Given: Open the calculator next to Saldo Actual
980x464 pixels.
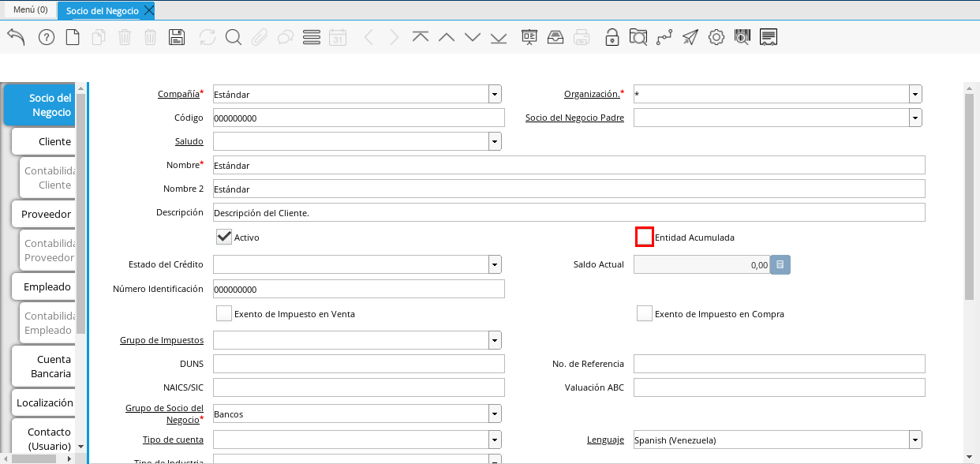Looking at the screenshot, I should coord(780,264).
